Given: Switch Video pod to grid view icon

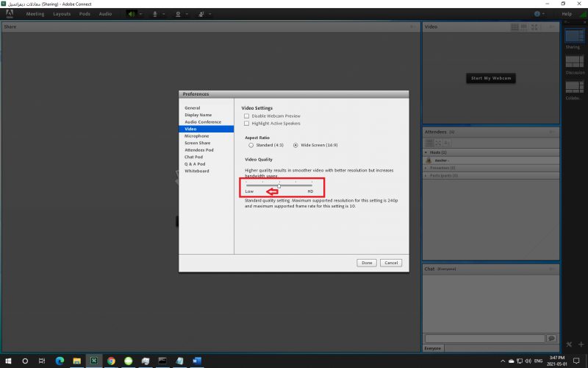Looking at the screenshot, I should (x=515, y=27).
